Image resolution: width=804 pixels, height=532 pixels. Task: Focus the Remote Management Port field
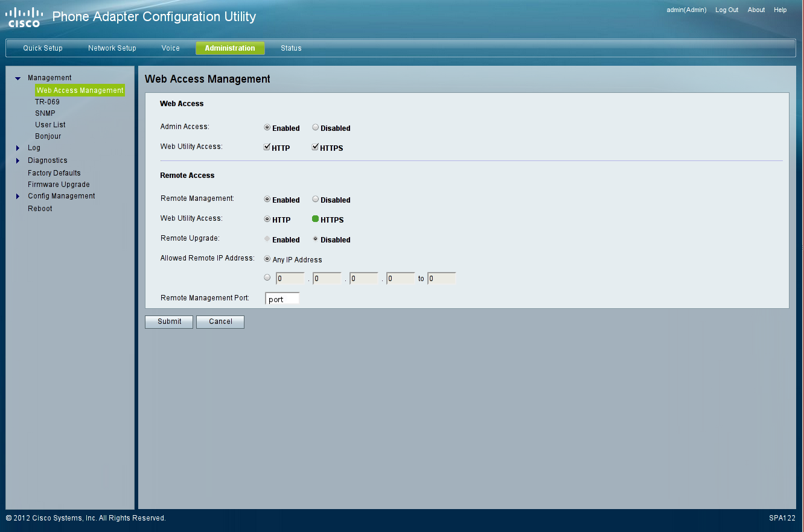tap(282, 299)
